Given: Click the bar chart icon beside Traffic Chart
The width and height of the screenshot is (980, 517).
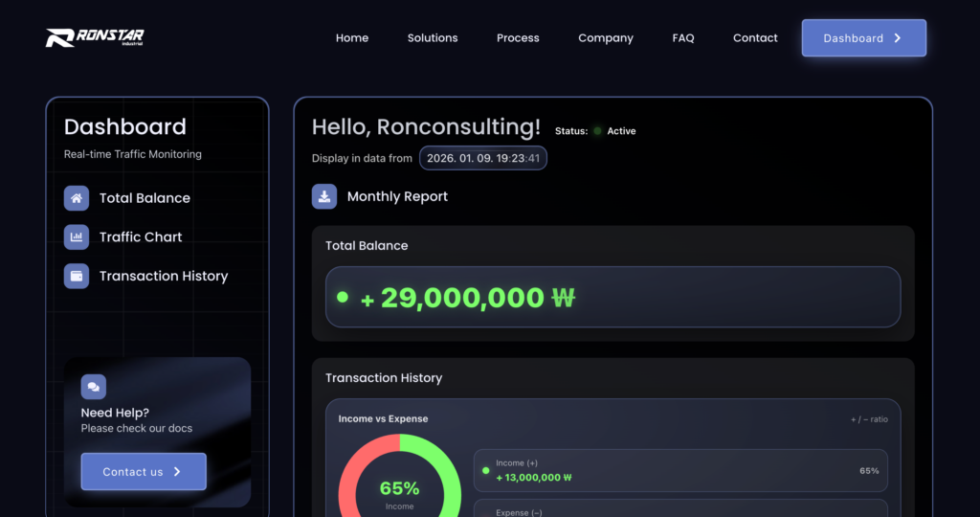Looking at the screenshot, I should pyautogui.click(x=77, y=237).
